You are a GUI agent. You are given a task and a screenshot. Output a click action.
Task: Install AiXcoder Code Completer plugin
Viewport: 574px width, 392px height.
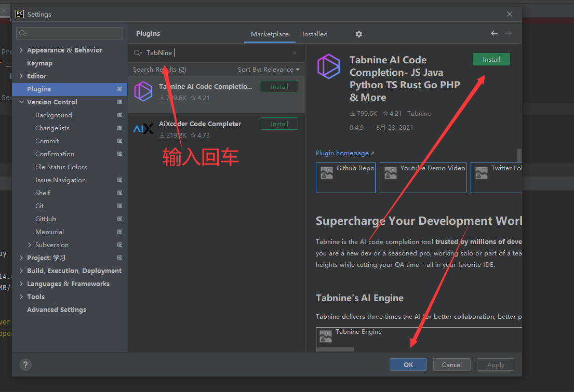point(279,124)
